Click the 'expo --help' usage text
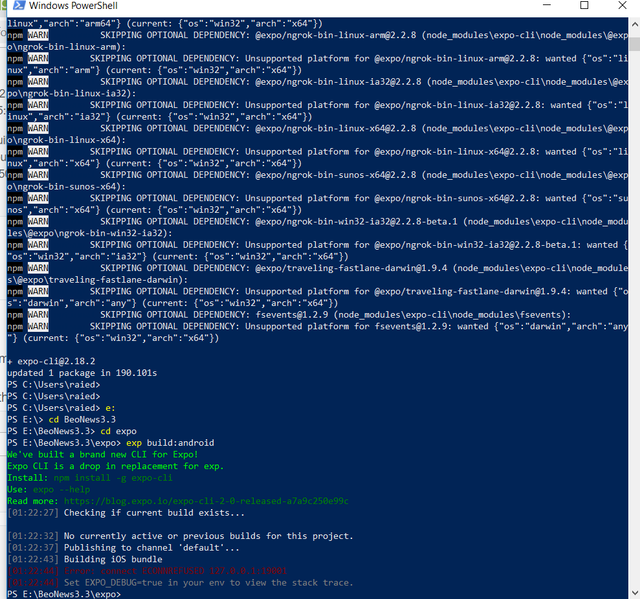This screenshot has width=640, height=599. (x=61, y=490)
